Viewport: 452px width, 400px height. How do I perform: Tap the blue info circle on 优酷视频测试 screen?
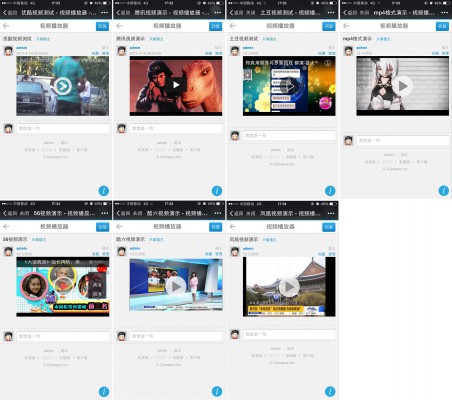pyautogui.click(x=104, y=191)
